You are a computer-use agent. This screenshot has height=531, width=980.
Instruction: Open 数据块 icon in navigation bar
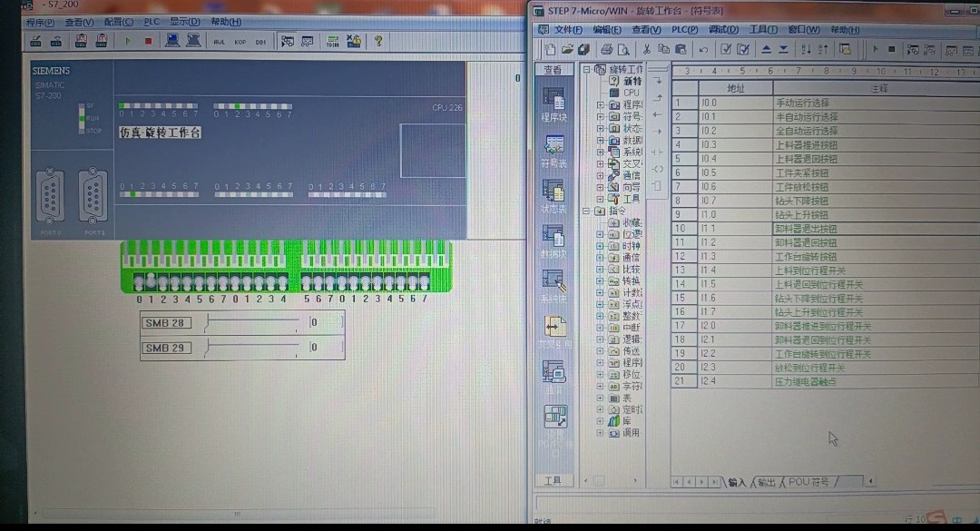554,242
